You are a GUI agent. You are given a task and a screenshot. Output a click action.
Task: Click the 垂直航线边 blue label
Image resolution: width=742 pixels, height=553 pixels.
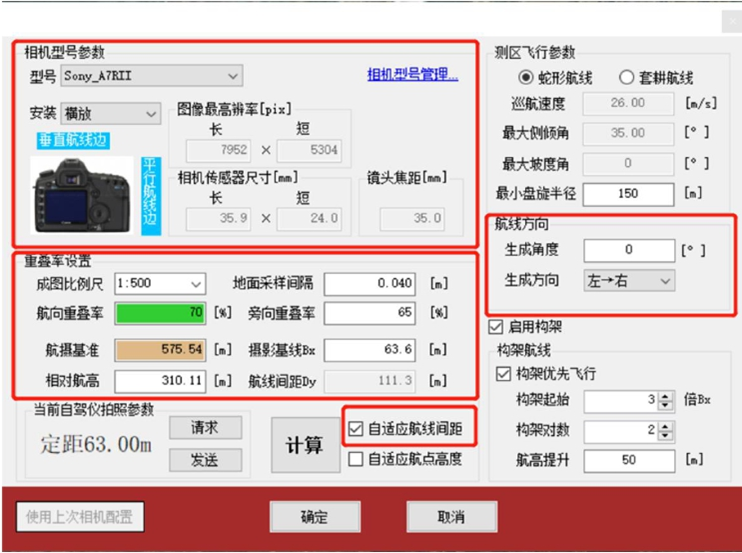point(73,140)
